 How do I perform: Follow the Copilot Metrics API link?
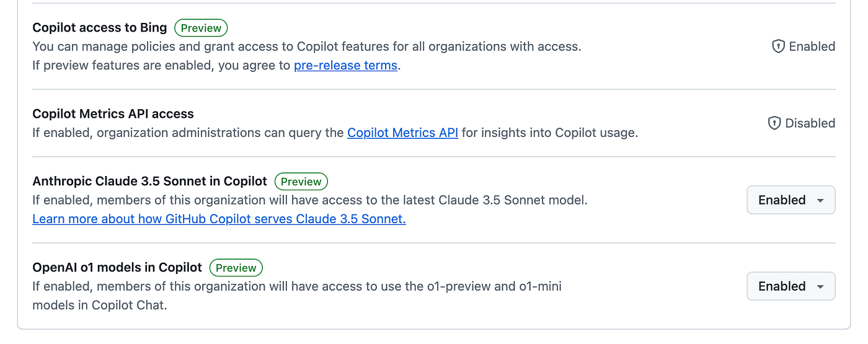click(402, 133)
